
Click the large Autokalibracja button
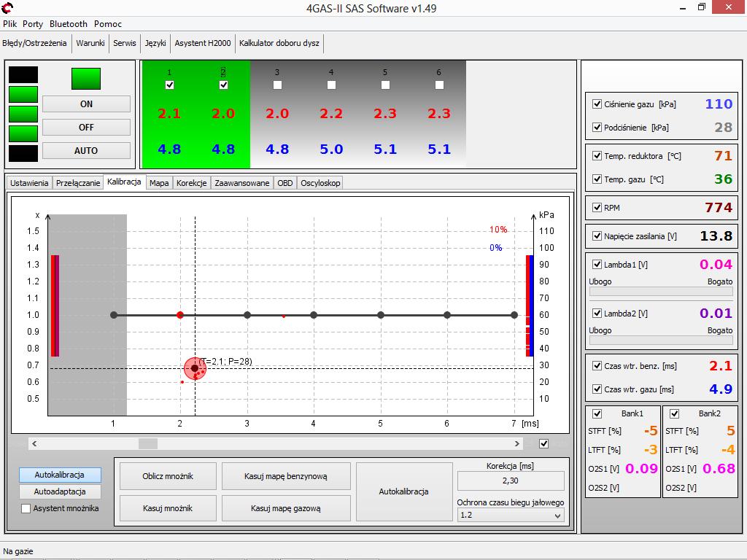[404, 492]
